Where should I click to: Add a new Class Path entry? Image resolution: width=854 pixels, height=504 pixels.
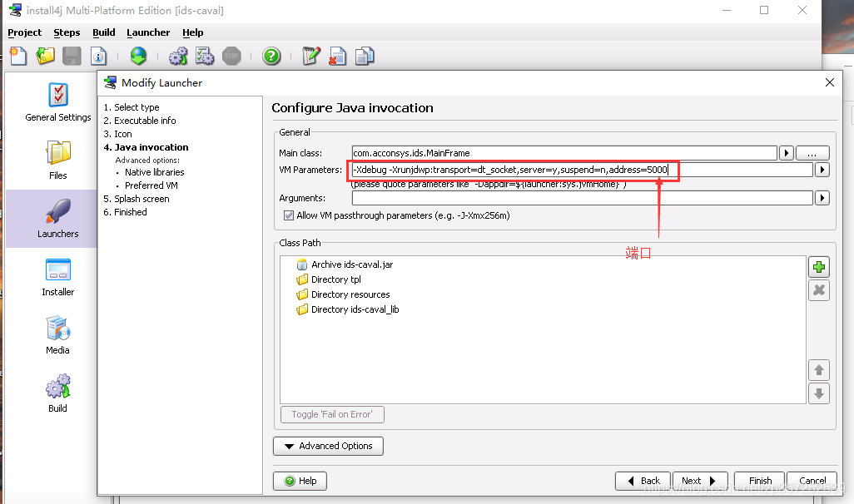coord(819,266)
